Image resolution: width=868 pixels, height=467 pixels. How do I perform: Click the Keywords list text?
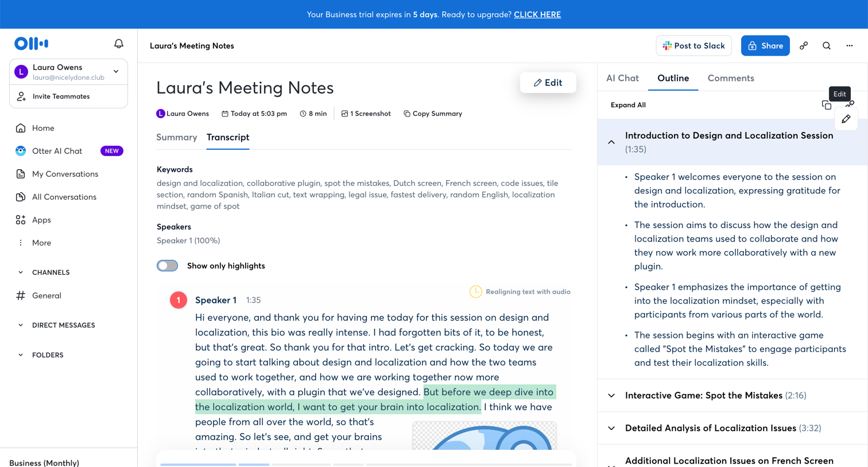click(x=358, y=194)
